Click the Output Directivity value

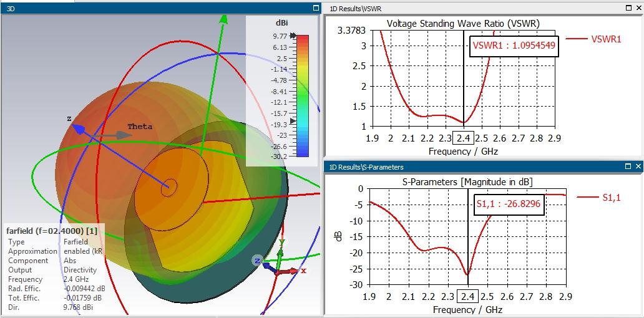click(80, 270)
